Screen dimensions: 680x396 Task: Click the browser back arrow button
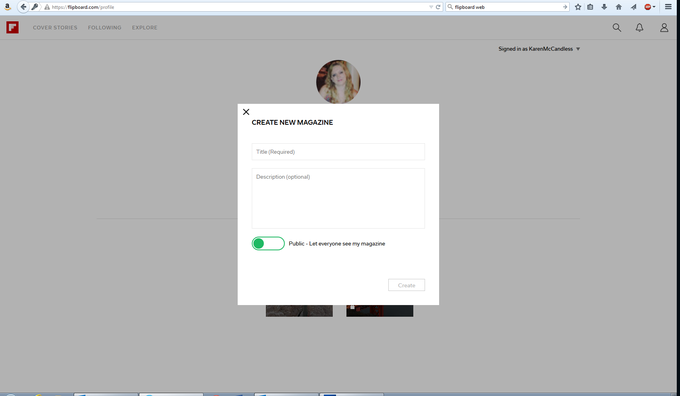click(23, 7)
